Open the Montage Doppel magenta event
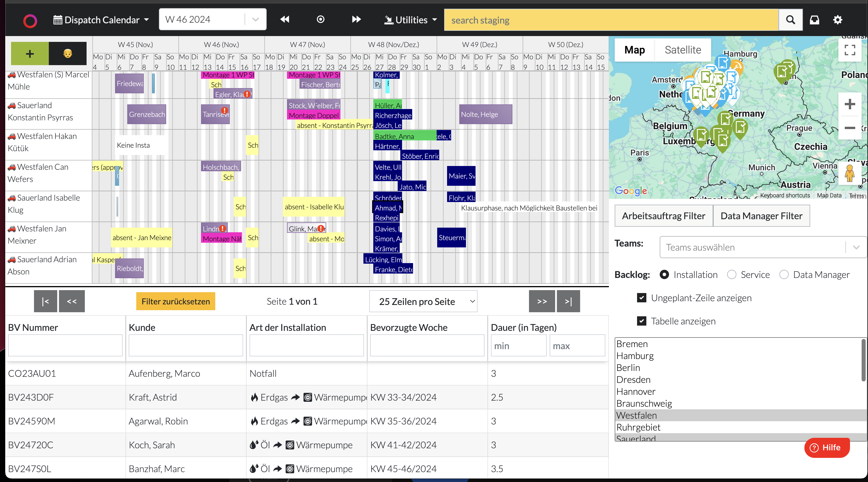The height and width of the screenshot is (482, 868). (x=314, y=115)
